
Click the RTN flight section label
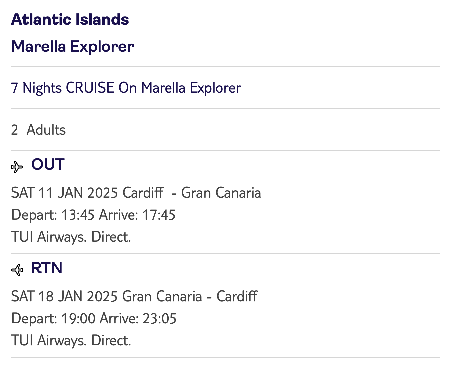(x=47, y=268)
